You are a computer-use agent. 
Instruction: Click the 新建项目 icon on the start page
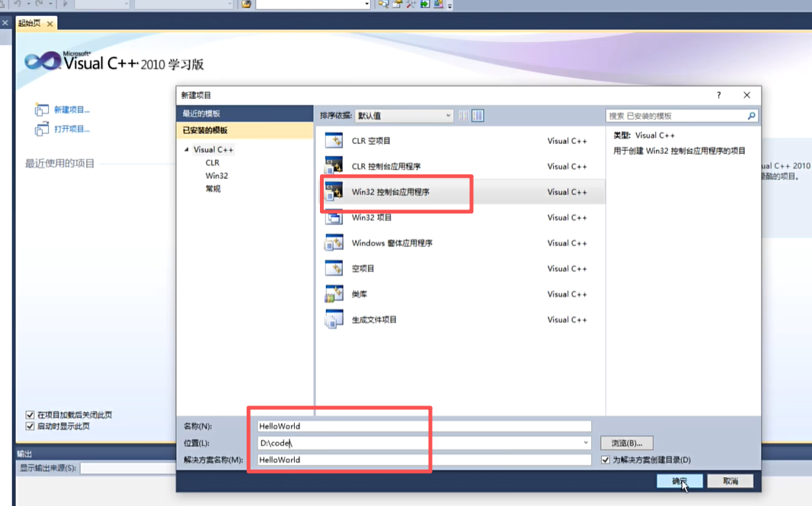point(41,110)
